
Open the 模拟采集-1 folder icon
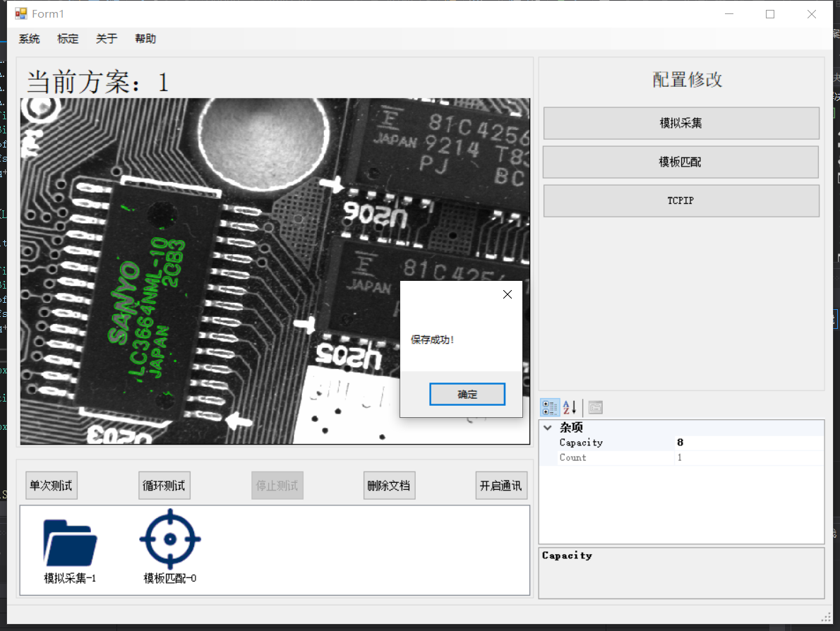[70, 542]
